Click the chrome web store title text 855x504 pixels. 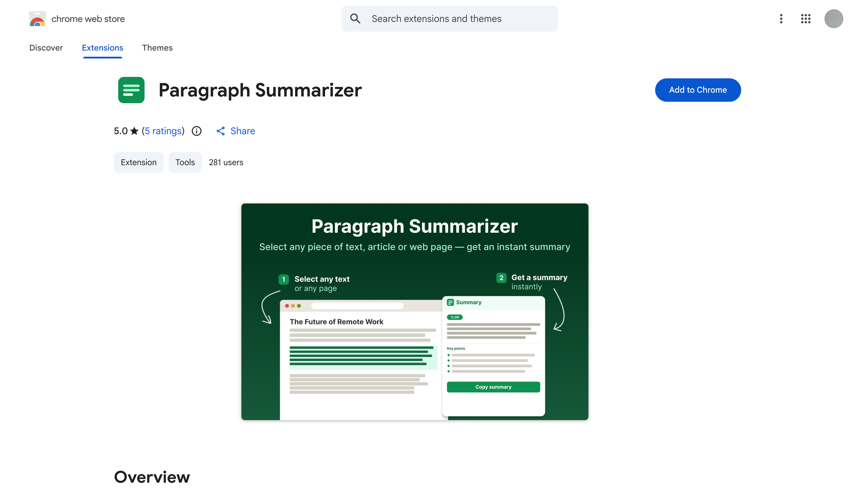coord(88,19)
